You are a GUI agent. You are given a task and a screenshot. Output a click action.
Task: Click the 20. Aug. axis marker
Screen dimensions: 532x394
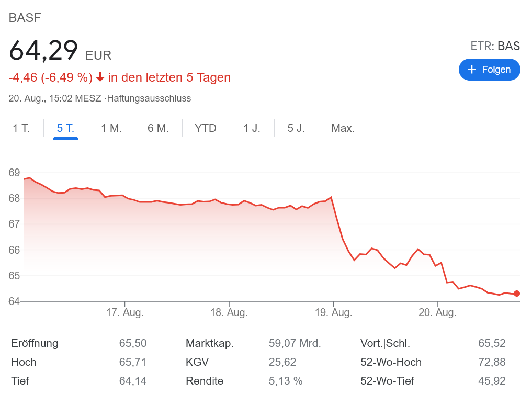point(438,313)
